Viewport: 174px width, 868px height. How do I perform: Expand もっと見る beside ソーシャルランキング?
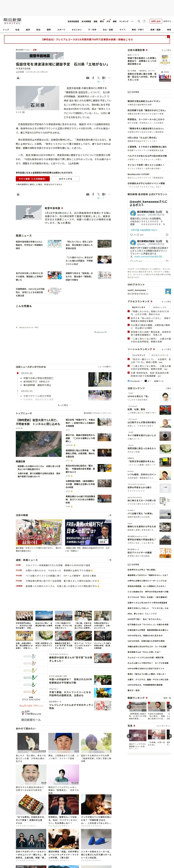[x=166, y=349]
